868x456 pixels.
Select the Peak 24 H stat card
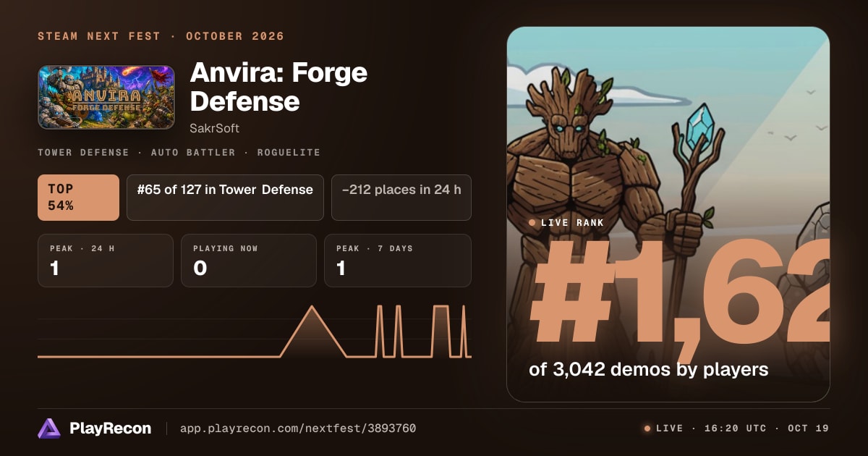[x=106, y=261]
